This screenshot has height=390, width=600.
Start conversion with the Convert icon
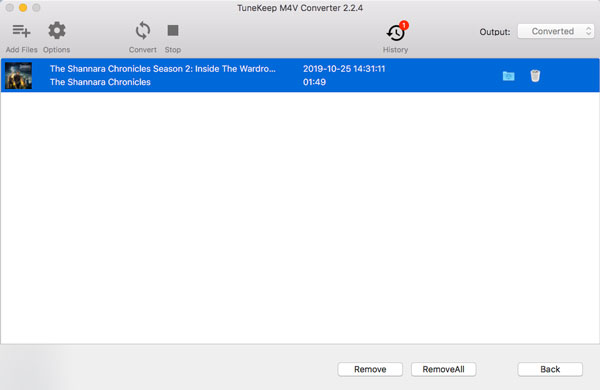click(x=143, y=31)
